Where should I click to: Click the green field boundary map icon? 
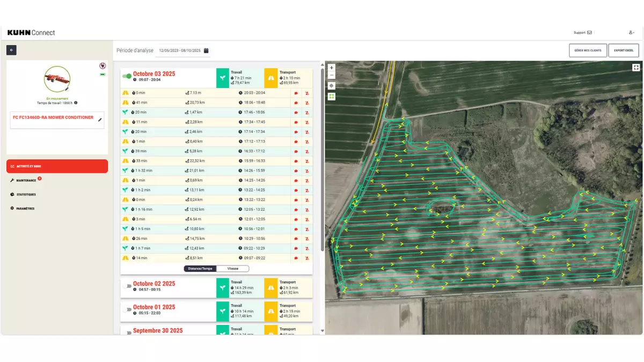point(331,97)
